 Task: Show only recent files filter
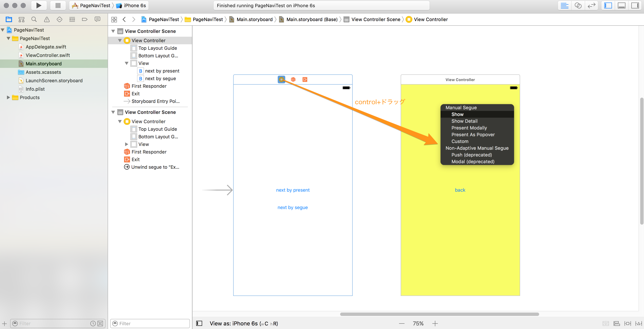click(93, 324)
